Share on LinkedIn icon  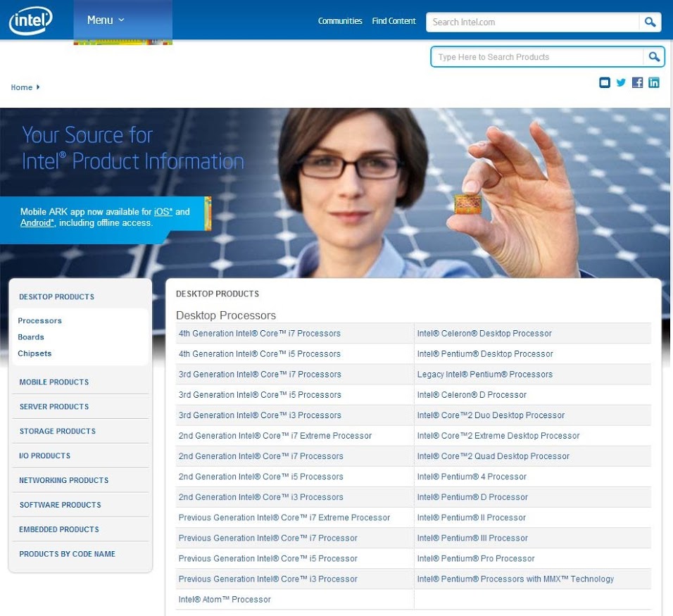click(x=654, y=82)
